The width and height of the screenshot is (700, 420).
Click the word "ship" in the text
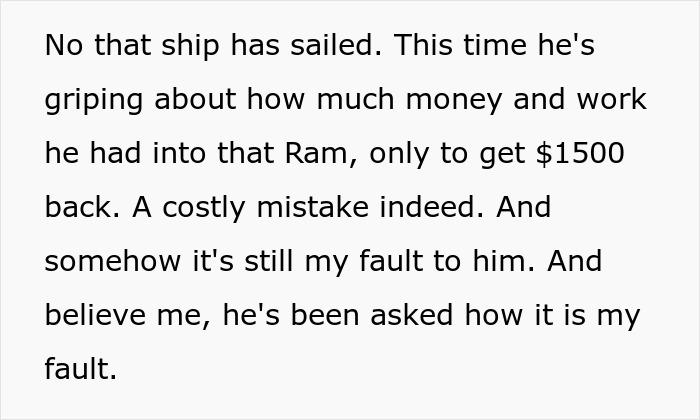point(190,47)
